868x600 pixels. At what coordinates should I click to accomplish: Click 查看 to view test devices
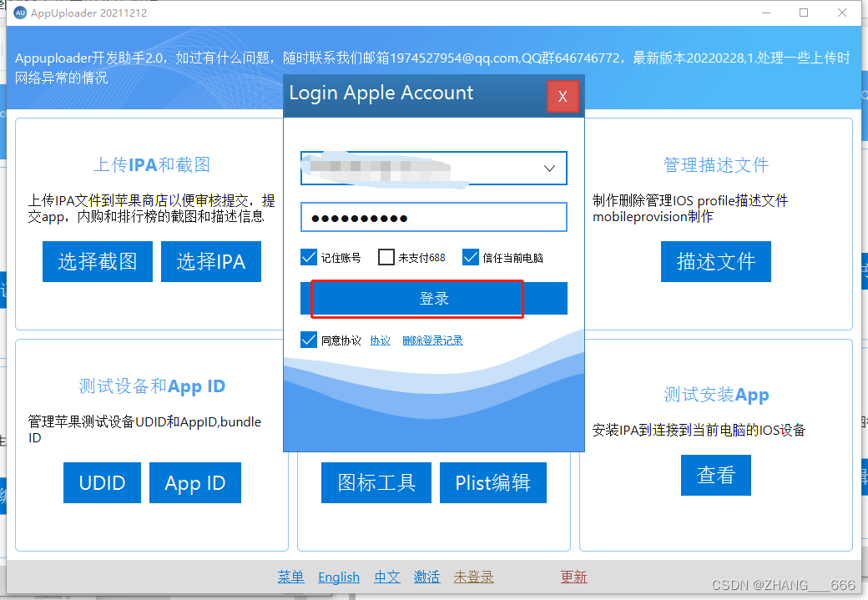(716, 475)
